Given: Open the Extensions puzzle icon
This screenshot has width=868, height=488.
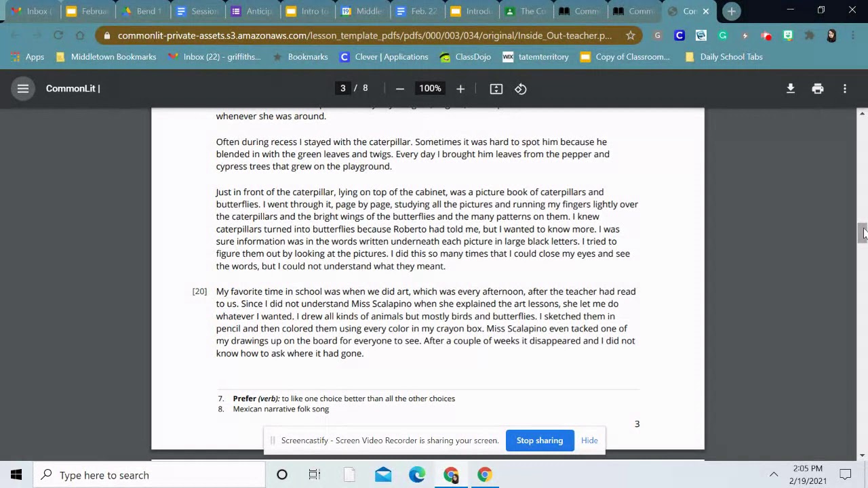Looking at the screenshot, I should (809, 35).
